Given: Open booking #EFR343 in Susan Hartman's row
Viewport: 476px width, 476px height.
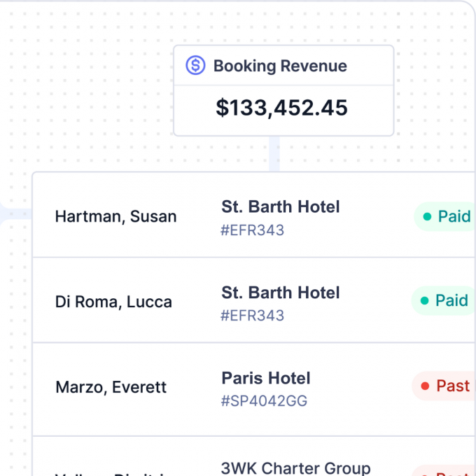Looking at the screenshot, I should coord(252,230).
